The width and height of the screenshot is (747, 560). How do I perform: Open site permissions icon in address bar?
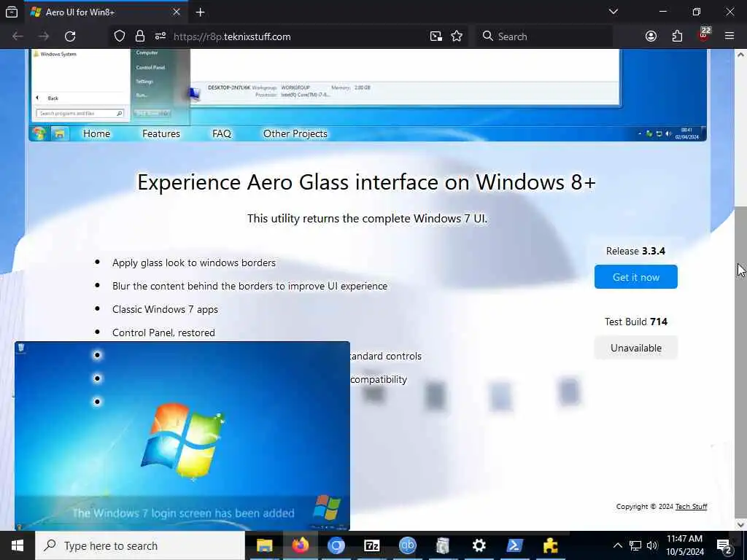tap(160, 36)
